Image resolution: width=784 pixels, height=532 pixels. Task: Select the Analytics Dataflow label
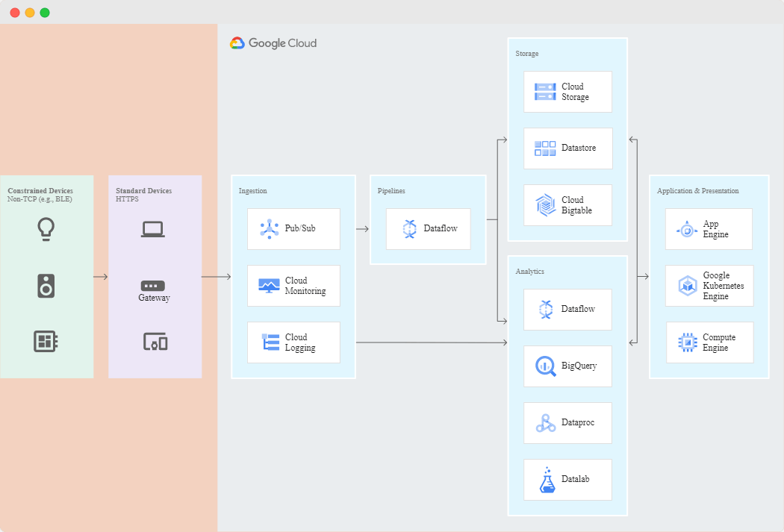coord(578,309)
